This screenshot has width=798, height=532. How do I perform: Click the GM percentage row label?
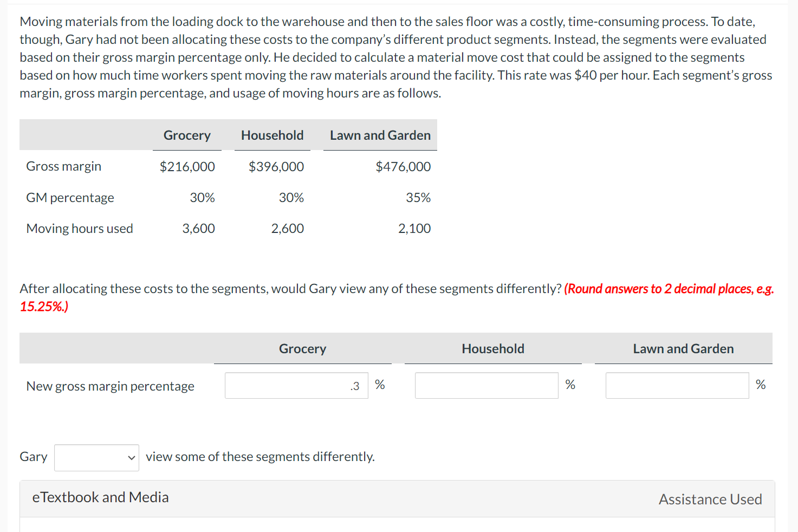pyautogui.click(x=70, y=198)
